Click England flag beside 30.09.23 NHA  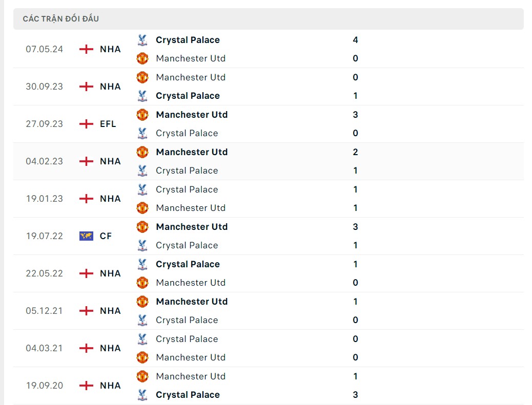tap(87, 87)
